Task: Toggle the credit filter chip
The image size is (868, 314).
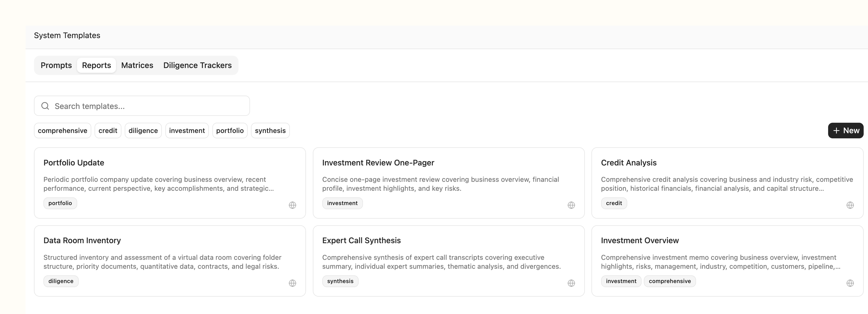Action: [x=108, y=130]
